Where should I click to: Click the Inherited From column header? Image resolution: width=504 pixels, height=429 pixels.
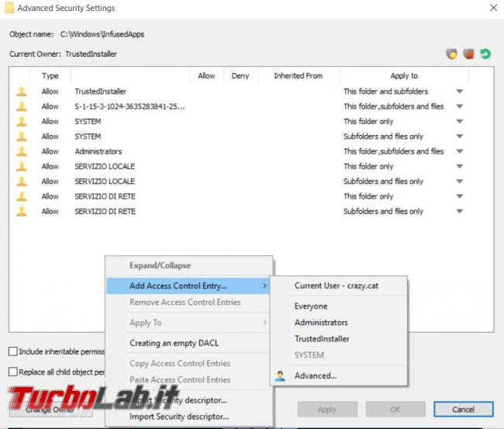[x=299, y=76]
